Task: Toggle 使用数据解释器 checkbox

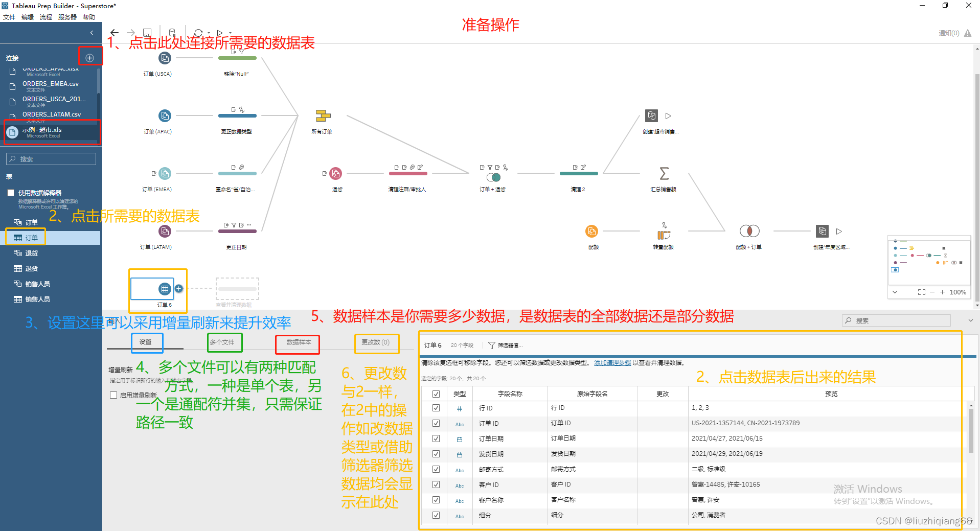Action: 11,193
